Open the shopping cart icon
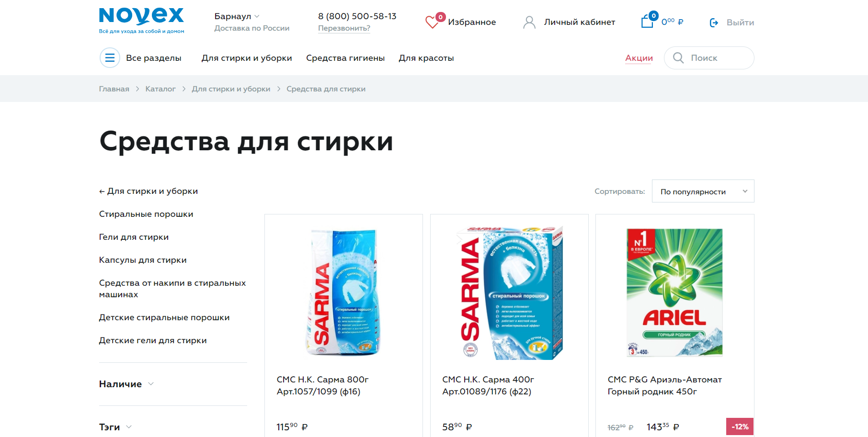The image size is (868, 437). 648,21
